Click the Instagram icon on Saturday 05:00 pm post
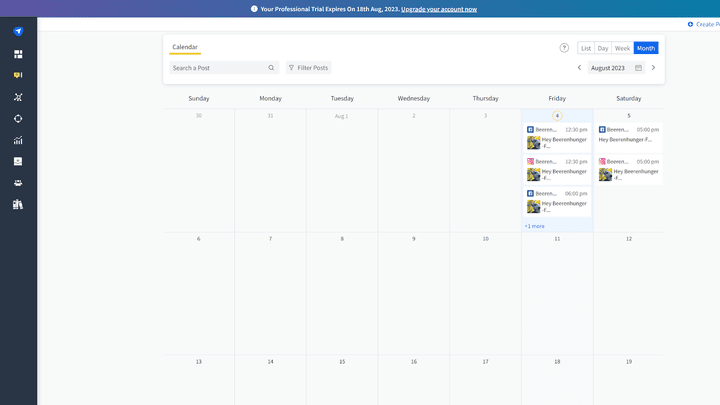The height and width of the screenshot is (405, 720). [602, 162]
